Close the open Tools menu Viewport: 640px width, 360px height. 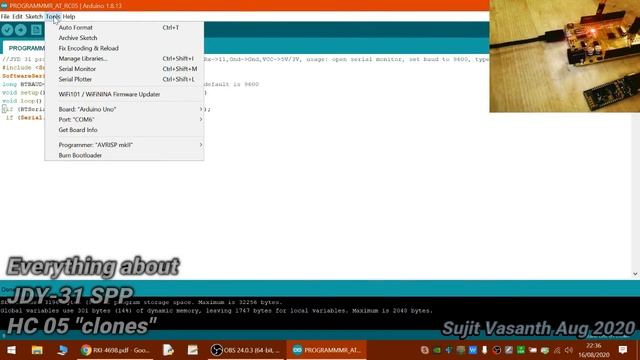(x=53, y=17)
